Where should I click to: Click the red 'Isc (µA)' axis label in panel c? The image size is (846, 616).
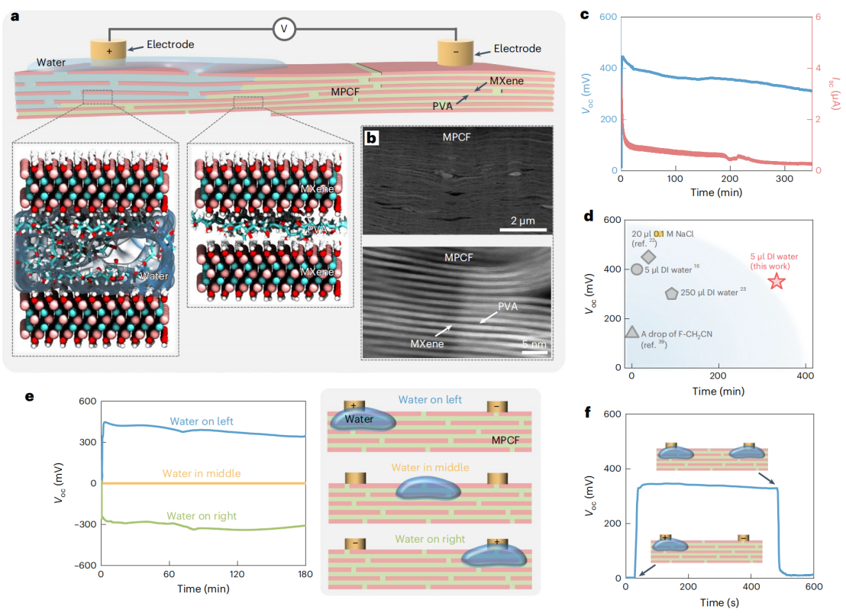835,93
